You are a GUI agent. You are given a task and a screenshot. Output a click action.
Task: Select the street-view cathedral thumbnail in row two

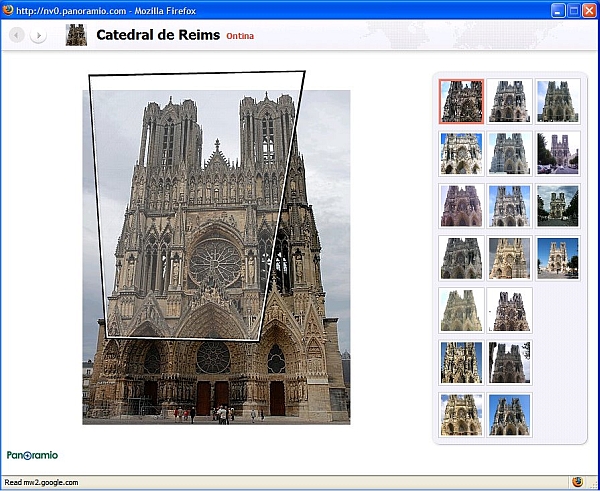pos(558,153)
